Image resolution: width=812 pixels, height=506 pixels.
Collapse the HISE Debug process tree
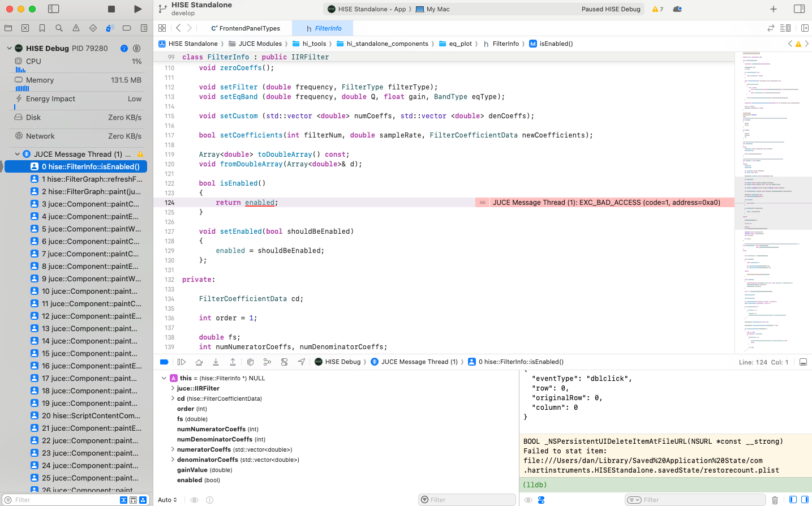(9, 48)
